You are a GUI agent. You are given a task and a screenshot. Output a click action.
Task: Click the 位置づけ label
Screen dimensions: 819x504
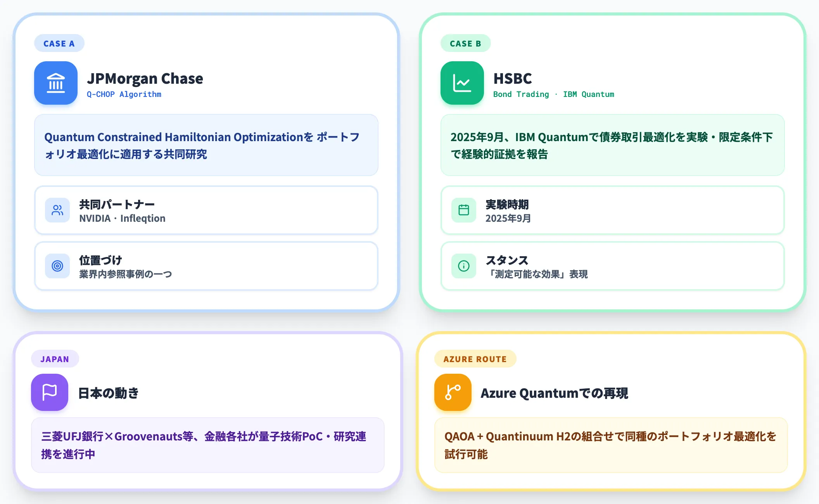point(100,260)
